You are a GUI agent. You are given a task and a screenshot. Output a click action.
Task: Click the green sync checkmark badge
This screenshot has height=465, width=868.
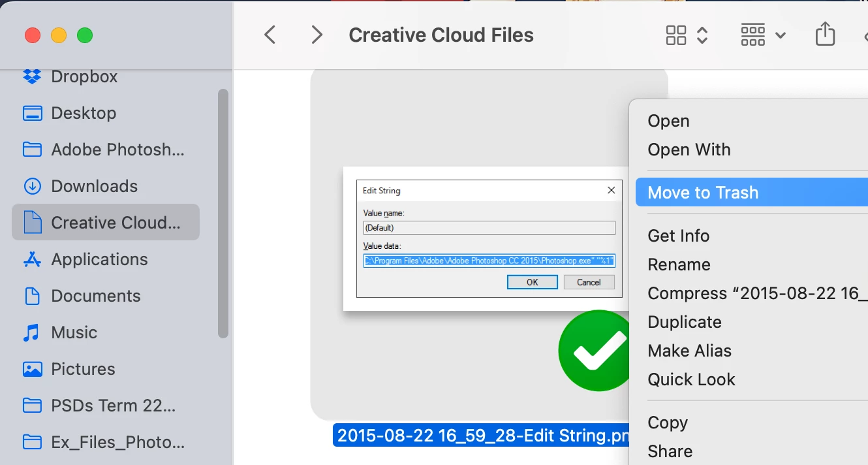pos(595,351)
